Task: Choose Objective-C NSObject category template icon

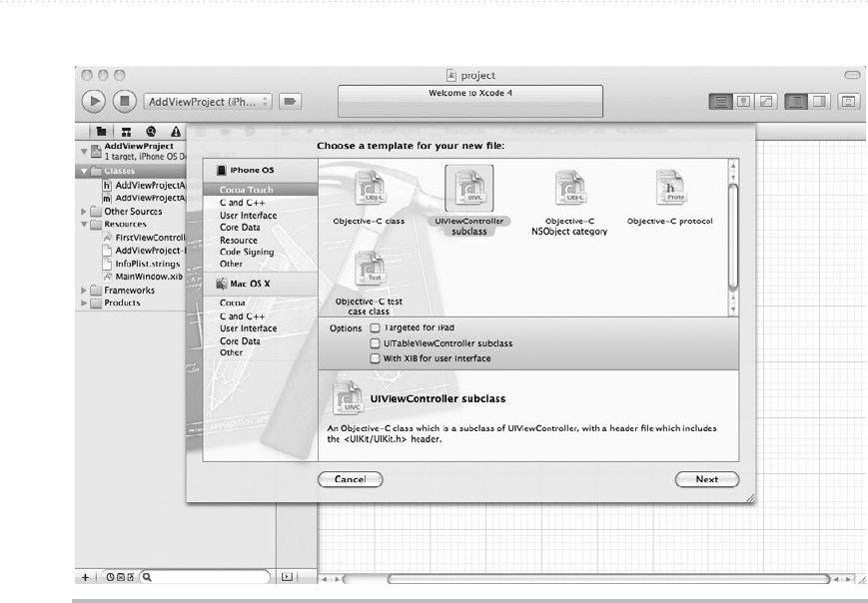Action: coord(569,188)
